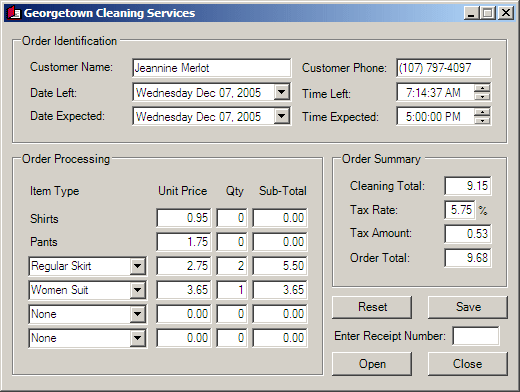Image resolution: width=520 pixels, height=392 pixels.
Task: Click the Customer Name field
Action: (x=212, y=68)
